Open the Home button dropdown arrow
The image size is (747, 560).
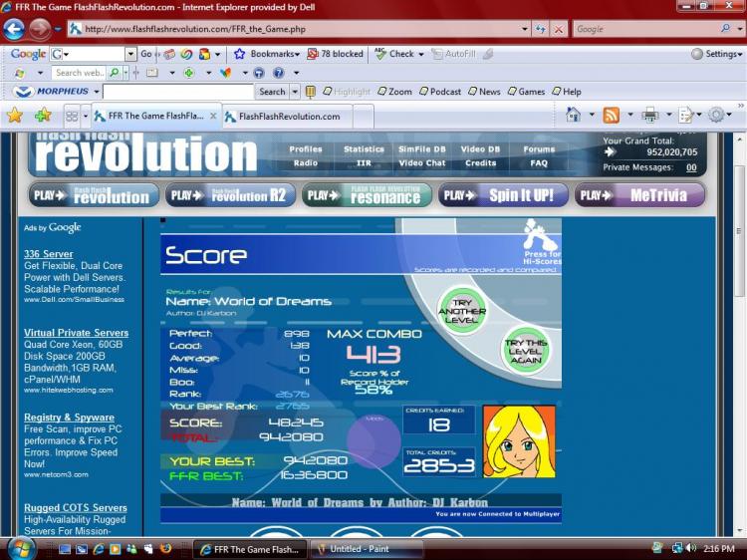[592, 115]
